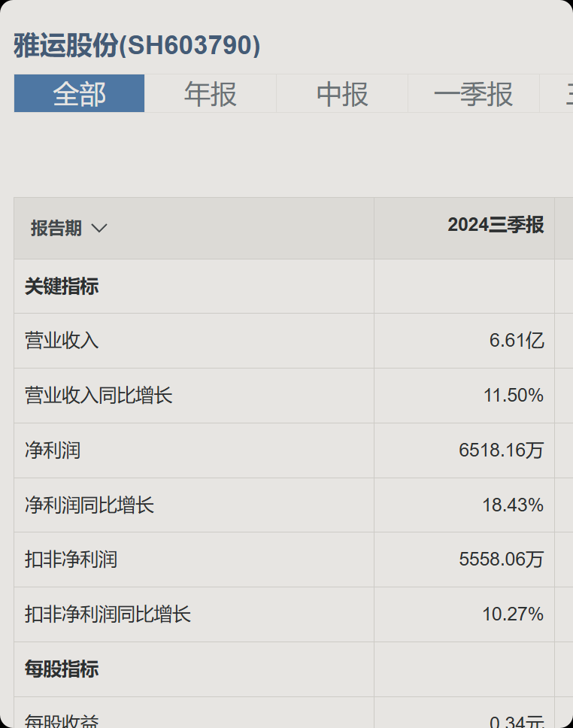Select the 全部 tab
This screenshot has height=728, width=573.
click(x=80, y=93)
